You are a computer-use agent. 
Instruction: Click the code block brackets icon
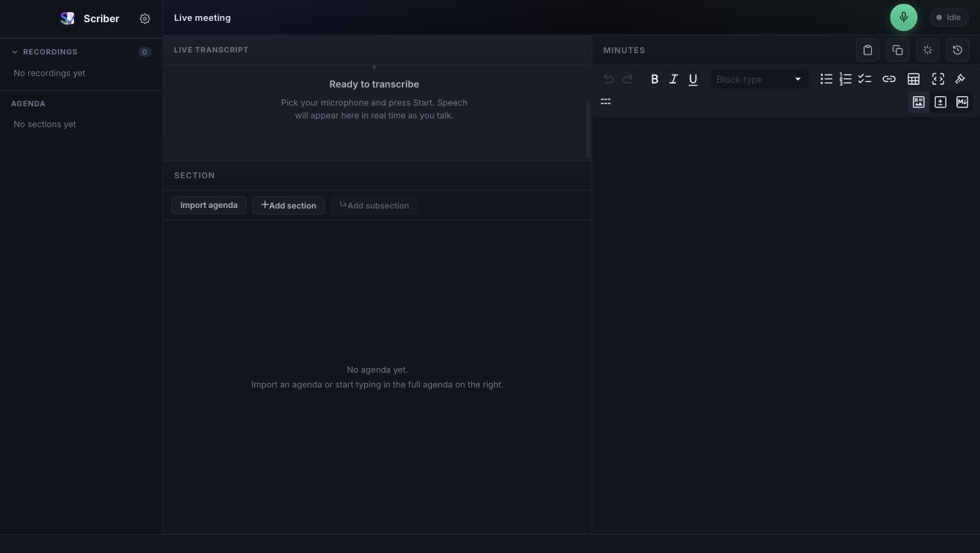coord(938,79)
